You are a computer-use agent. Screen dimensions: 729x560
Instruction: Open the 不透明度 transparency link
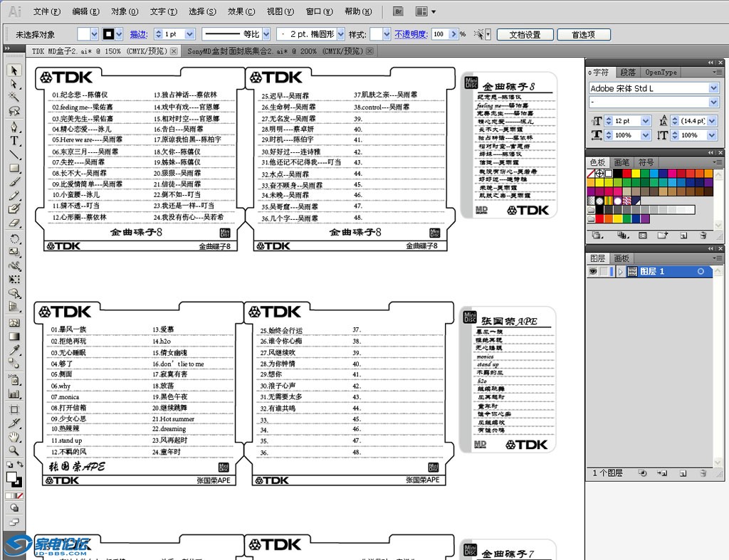click(411, 34)
